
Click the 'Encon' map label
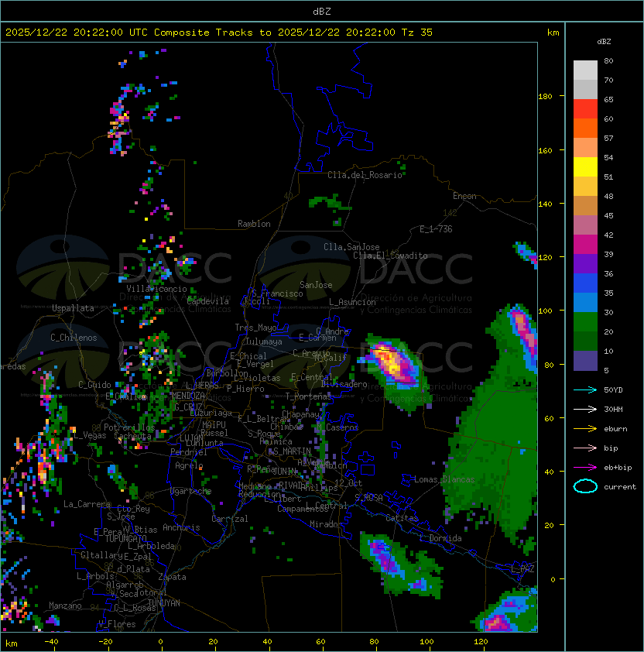pyautogui.click(x=464, y=196)
